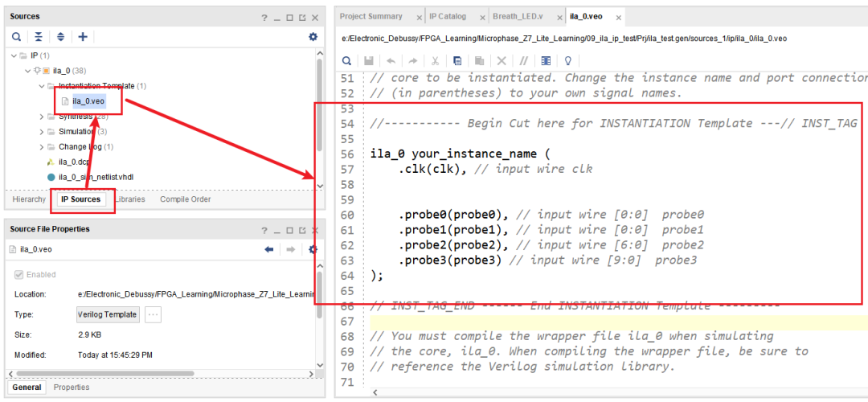Click the .clk(clk) code line
The image size is (868, 402).
pos(495,169)
